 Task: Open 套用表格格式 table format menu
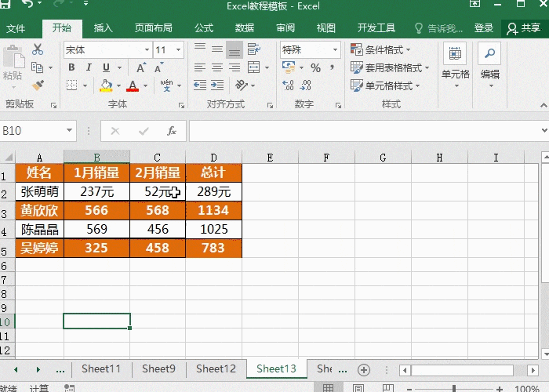pos(390,67)
